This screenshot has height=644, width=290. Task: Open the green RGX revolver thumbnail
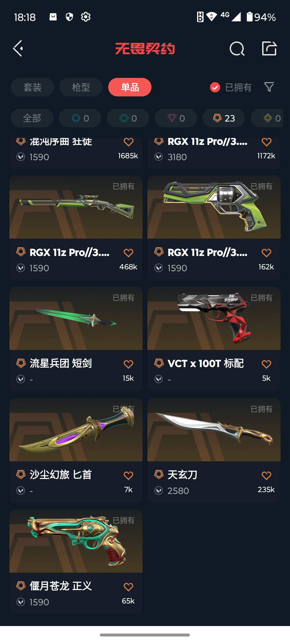point(214,207)
